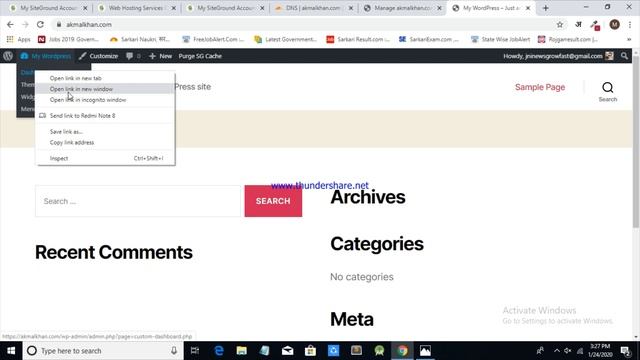The image size is (640, 360).
Task: Open the Chrome profile avatar M
Action: tap(614, 24)
